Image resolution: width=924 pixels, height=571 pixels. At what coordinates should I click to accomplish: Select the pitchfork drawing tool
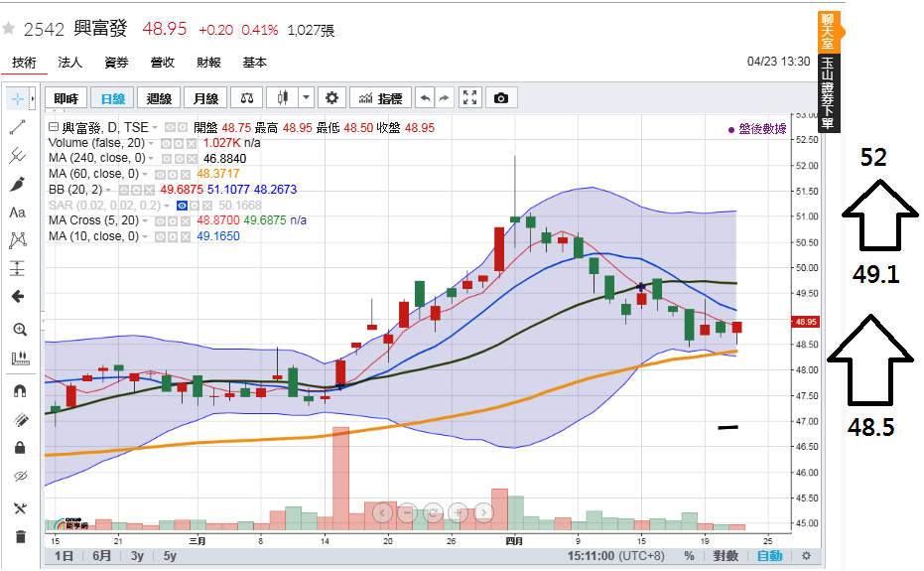point(18,155)
